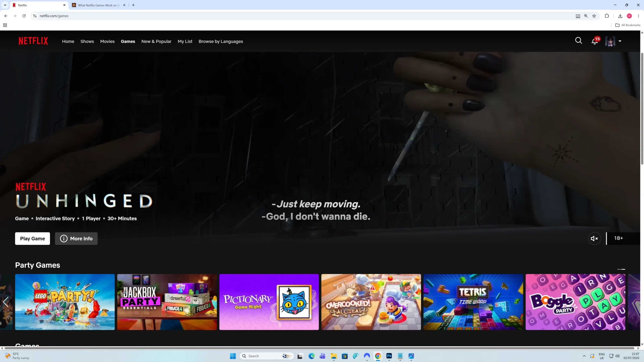644x362 pixels.
Task: Click the profile avatar picture
Action: [610, 41]
